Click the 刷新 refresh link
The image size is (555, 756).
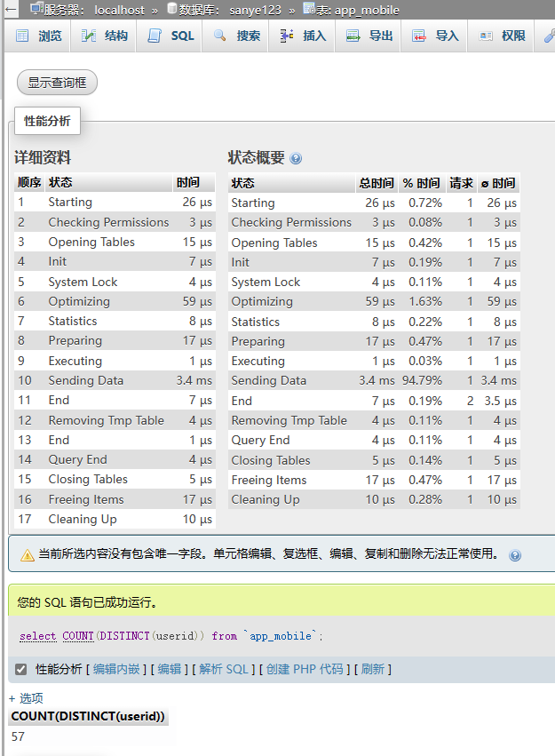[373, 669]
